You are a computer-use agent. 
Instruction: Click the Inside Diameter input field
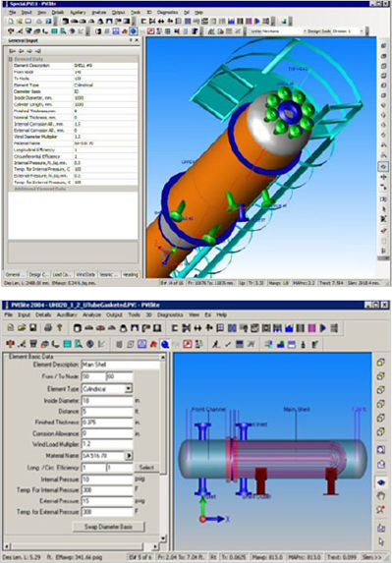tap(107, 400)
